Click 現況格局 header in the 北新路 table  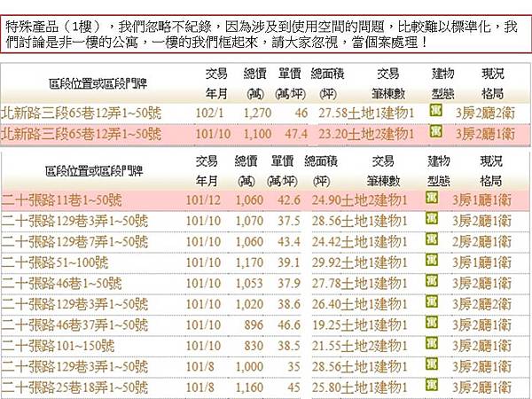coord(493,83)
